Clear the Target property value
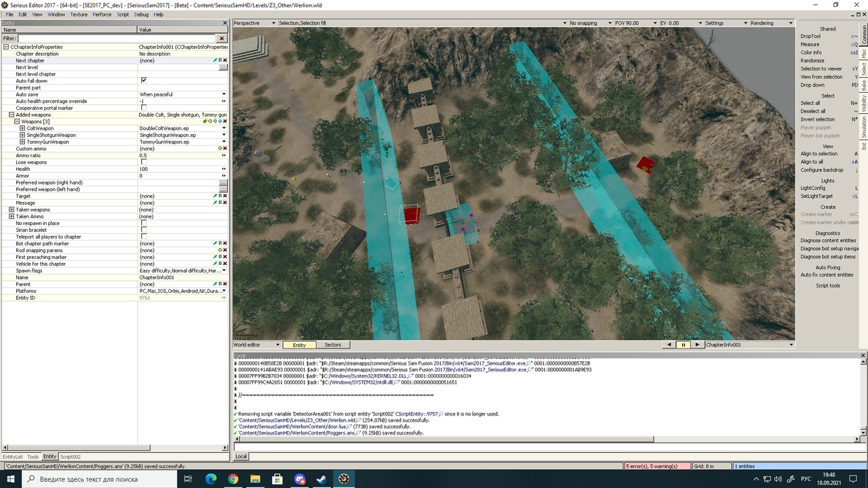This screenshot has width=868, height=488. pos(225,196)
